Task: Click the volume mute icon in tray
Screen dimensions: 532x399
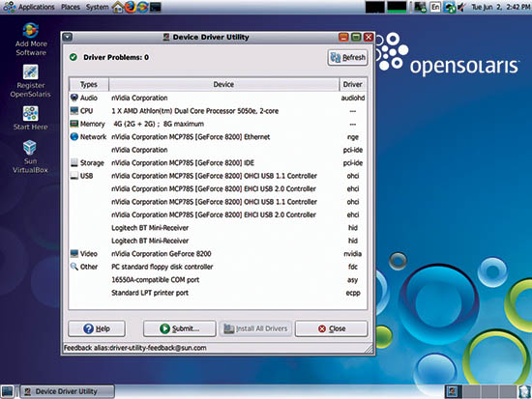Action: [461, 7]
